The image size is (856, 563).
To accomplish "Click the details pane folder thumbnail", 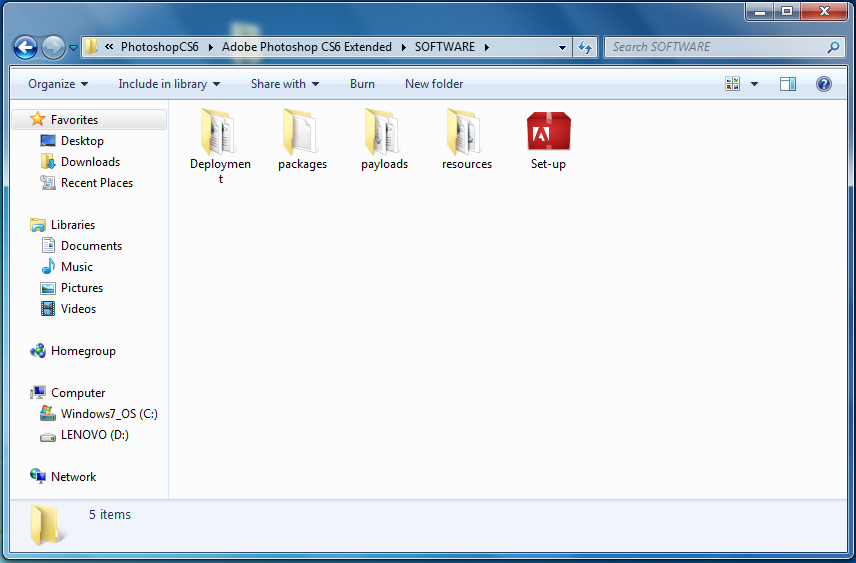I will click(45, 525).
